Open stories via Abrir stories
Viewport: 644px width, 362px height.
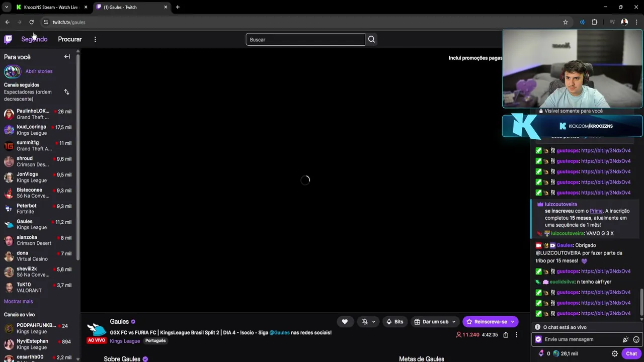39,71
